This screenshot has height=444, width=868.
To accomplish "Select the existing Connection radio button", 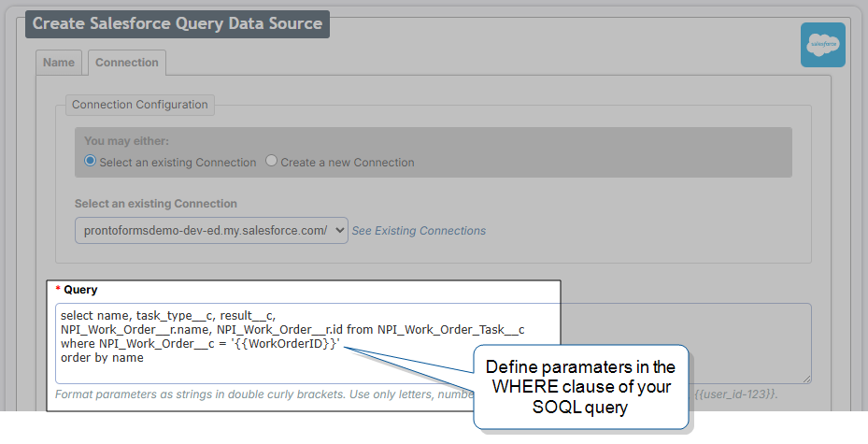I will click(x=91, y=162).
